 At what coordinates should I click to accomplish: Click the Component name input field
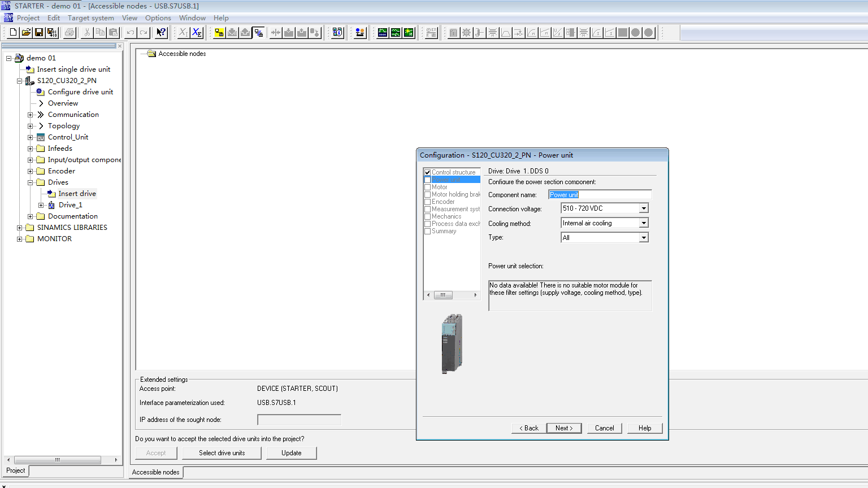(x=600, y=195)
